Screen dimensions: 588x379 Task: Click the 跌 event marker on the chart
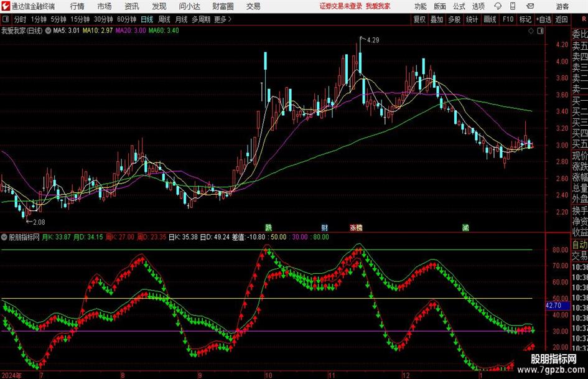pos(269,227)
